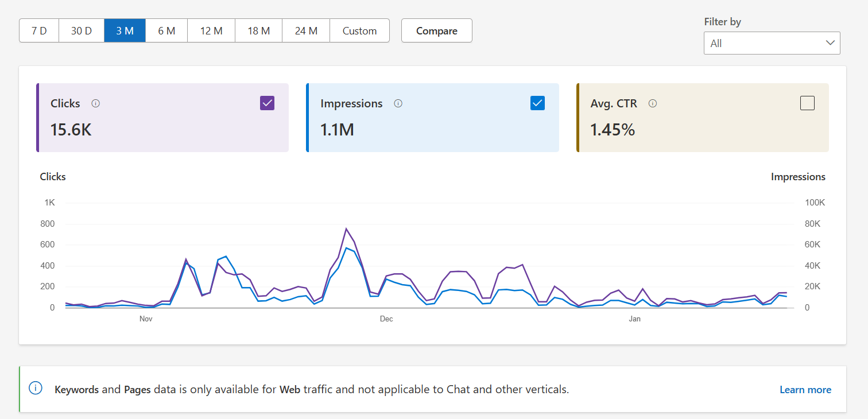Viewport: 868px width, 419px height.
Task: Enable the Avg. CTR checkbox
Action: coord(808,103)
